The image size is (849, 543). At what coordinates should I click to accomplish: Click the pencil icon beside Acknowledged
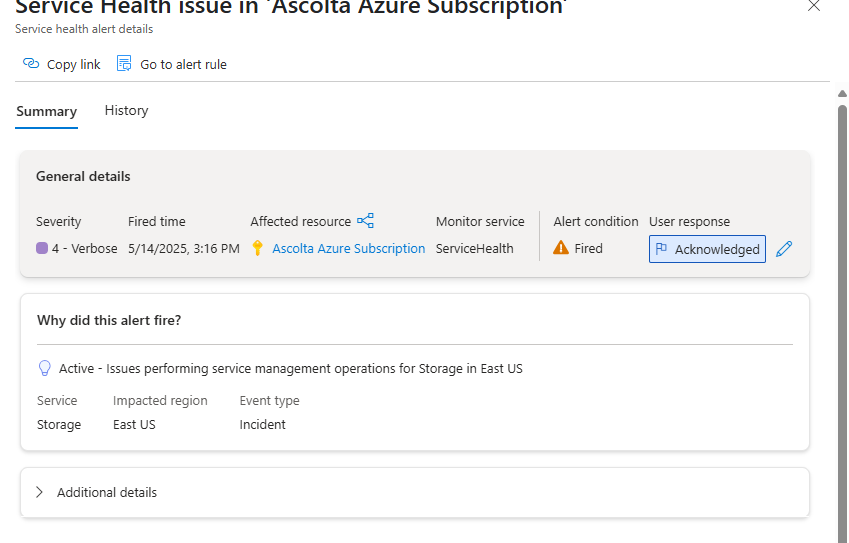[784, 249]
